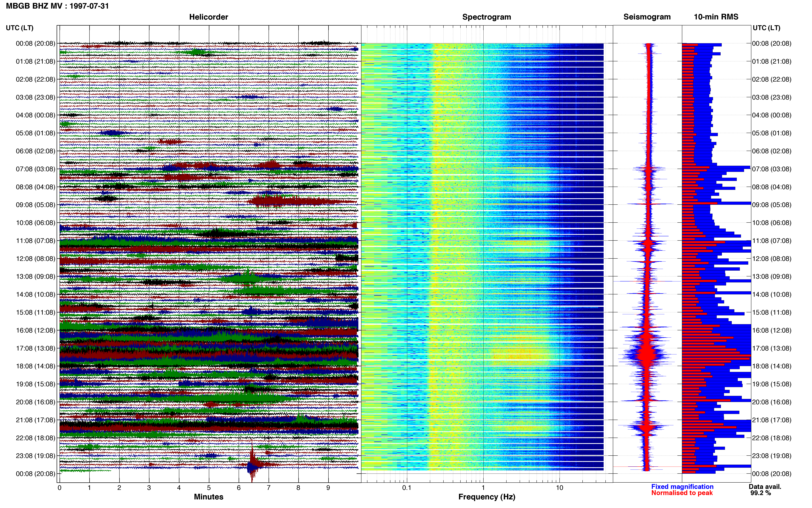This screenshot has width=812, height=508.
Task: Click the right-side 'UTC (LT)' axis label
Action: click(766, 28)
